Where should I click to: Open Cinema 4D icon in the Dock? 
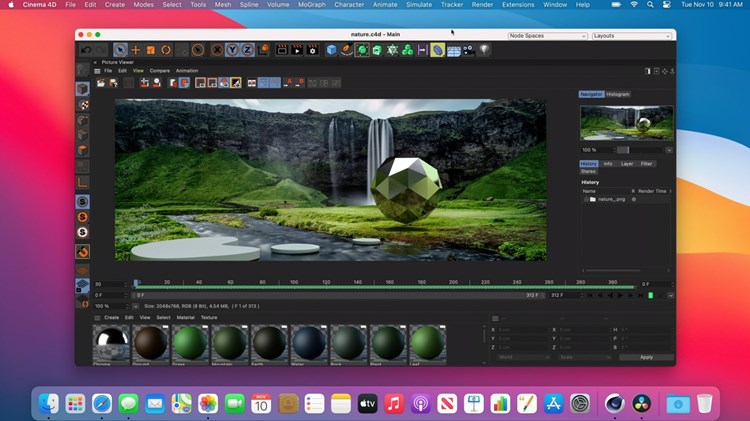coord(615,404)
